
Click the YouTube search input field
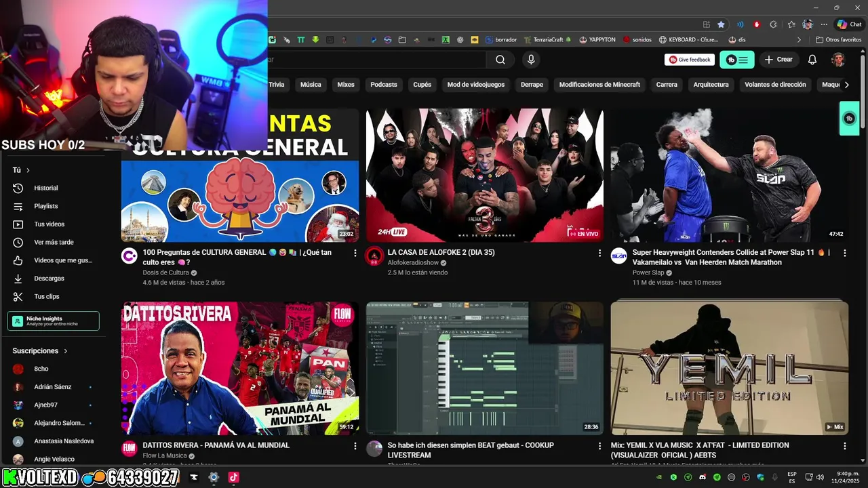point(376,60)
